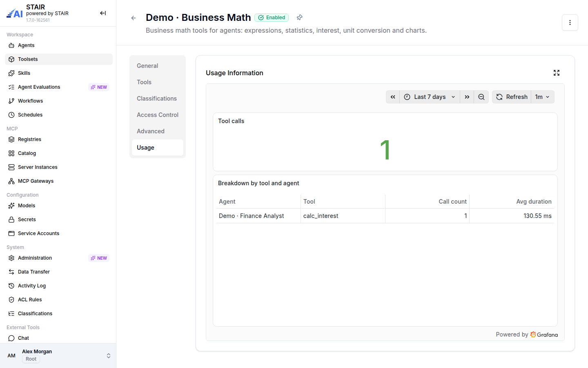Image resolution: width=588 pixels, height=368 pixels.
Task: Collapse the sidebar with the arrow icon
Action: [x=103, y=13]
